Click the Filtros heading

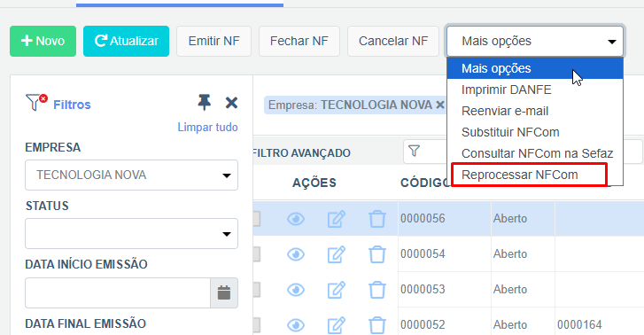(x=72, y=105)
